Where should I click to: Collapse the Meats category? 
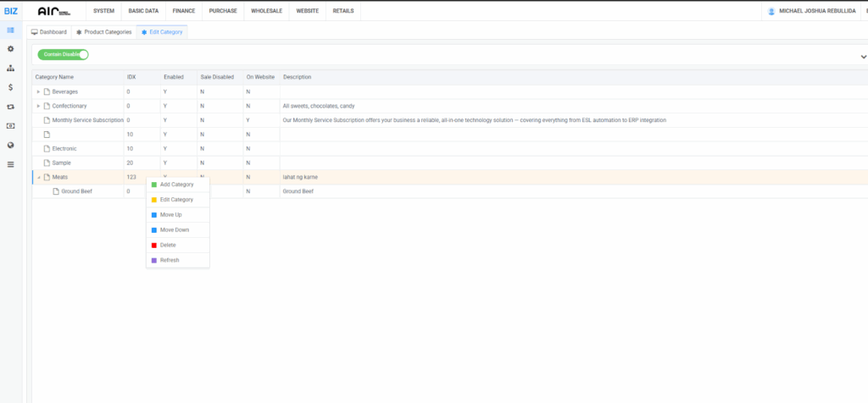38,177
